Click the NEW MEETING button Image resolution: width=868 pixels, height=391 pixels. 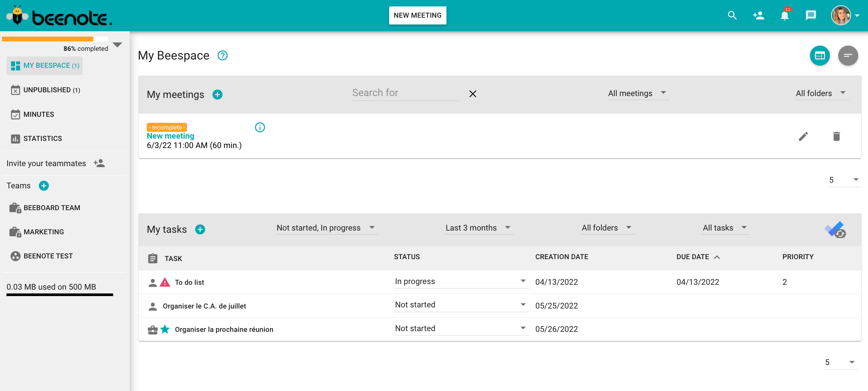click(x=417, y=15)
